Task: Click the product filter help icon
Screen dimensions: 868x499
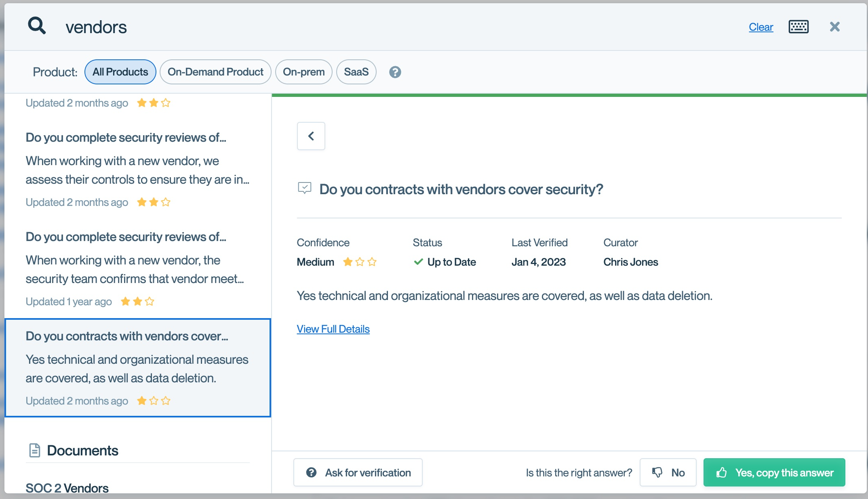Action: [395, 72]
